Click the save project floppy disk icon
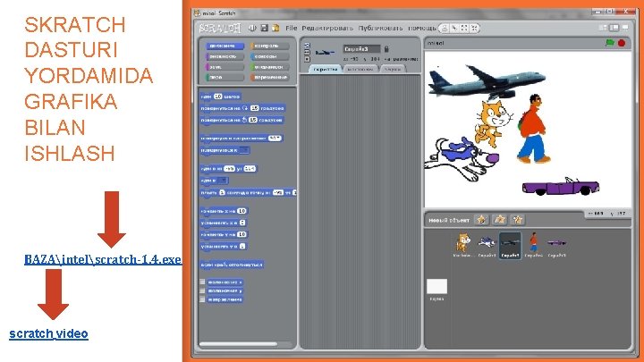 pyautogui.click(x=265, y=28)
